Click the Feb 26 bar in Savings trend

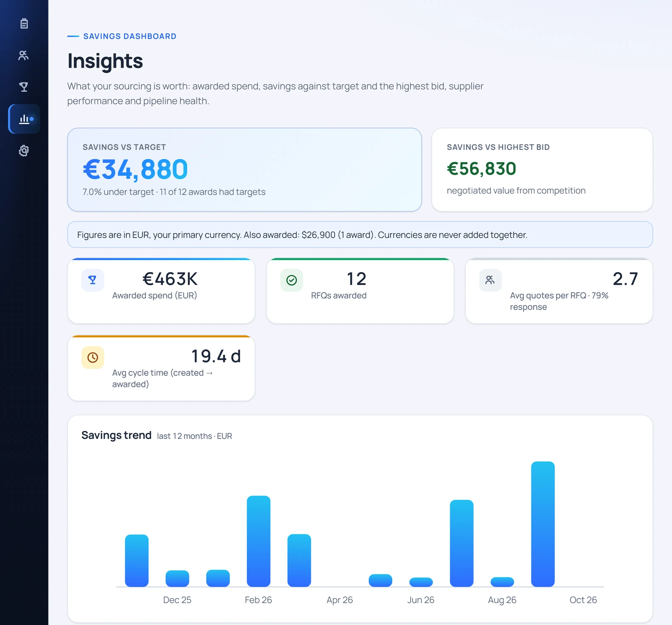259,541
